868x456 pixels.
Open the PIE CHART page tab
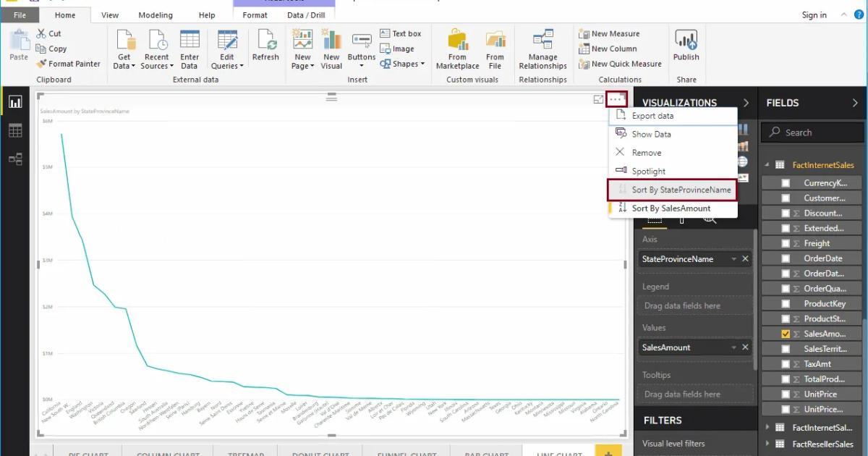(x=88, y=452)
